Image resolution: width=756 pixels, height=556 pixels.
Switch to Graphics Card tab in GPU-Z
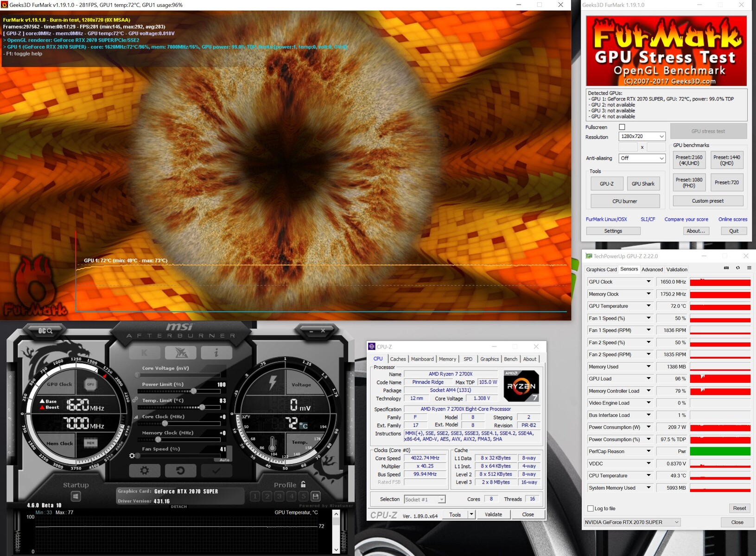601,270
